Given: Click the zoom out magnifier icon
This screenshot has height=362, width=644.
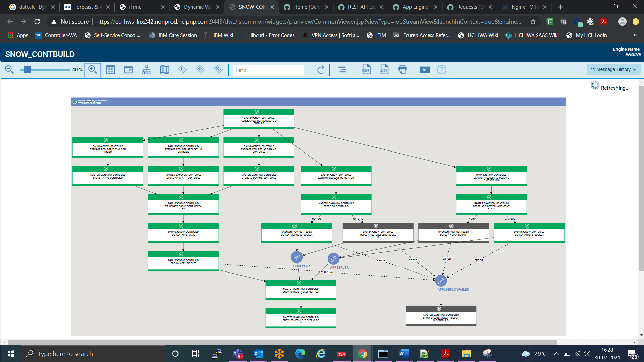Looking at the screenshot, I should click(x=9, y=70).
